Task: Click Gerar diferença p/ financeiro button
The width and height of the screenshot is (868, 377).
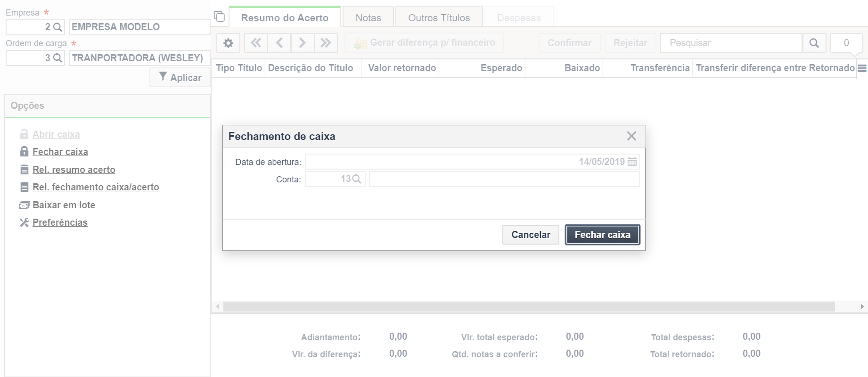Action: click(x=424, y=43)
